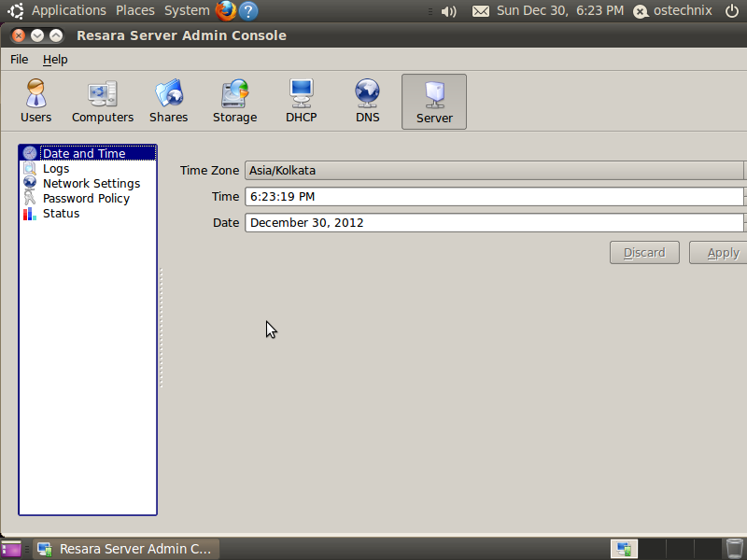This screenshot has width=747, height=560.
Task: Expand the Time Zone dropdown
Action: [496, 171]
